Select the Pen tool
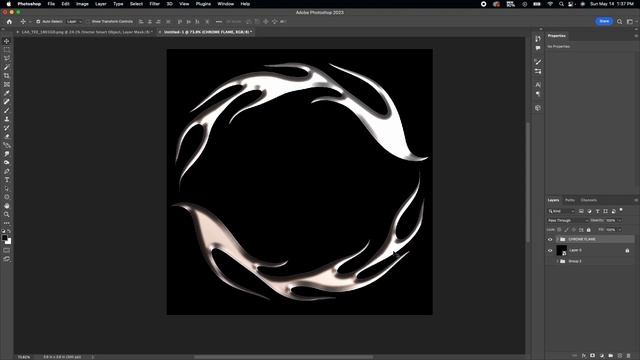This screenshot has width=640, height=360. pos(7,171)
